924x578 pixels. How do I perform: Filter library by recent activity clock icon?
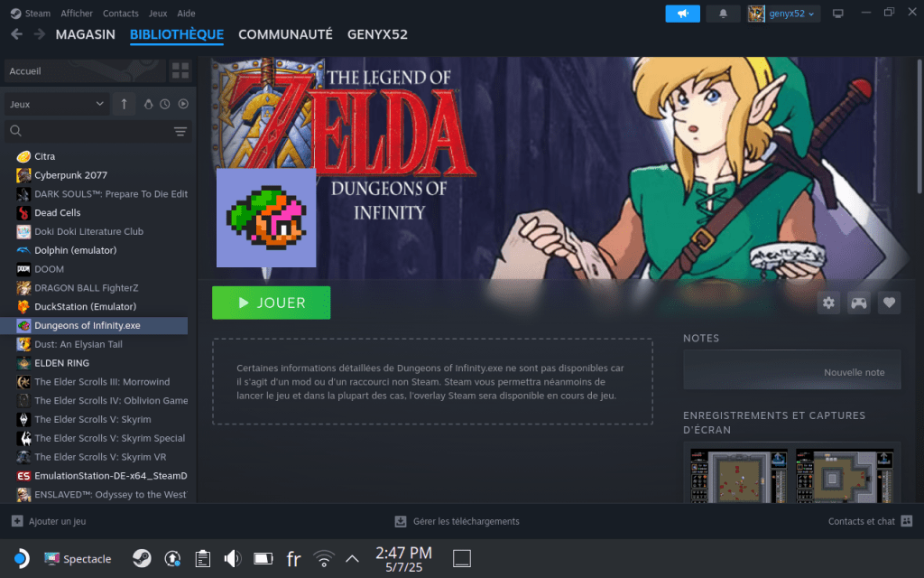click(165, 105)
